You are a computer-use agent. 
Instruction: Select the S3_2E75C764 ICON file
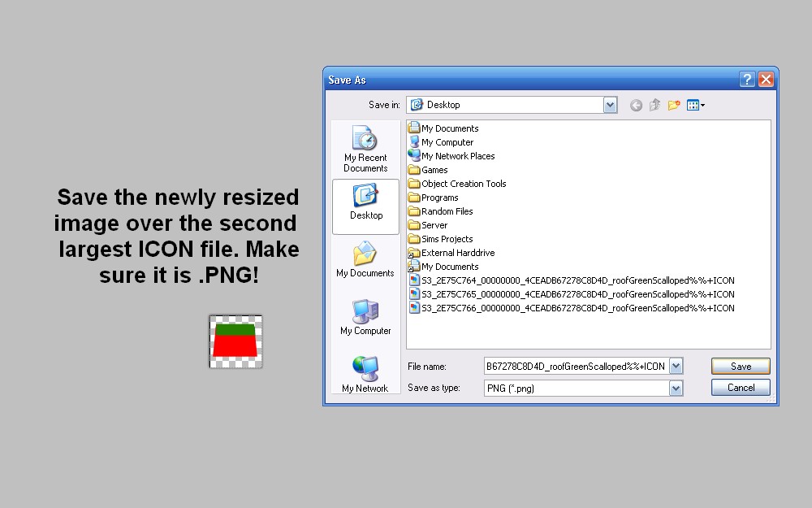coord(572,280)
